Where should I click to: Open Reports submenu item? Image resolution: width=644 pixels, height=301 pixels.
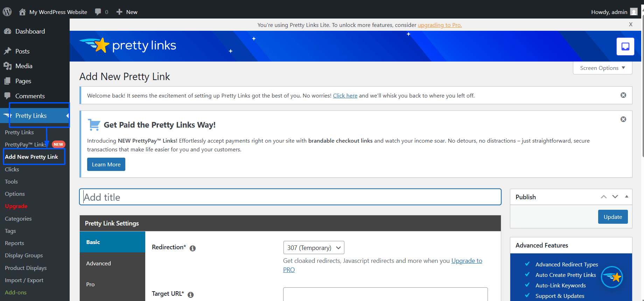coord(14,243)
